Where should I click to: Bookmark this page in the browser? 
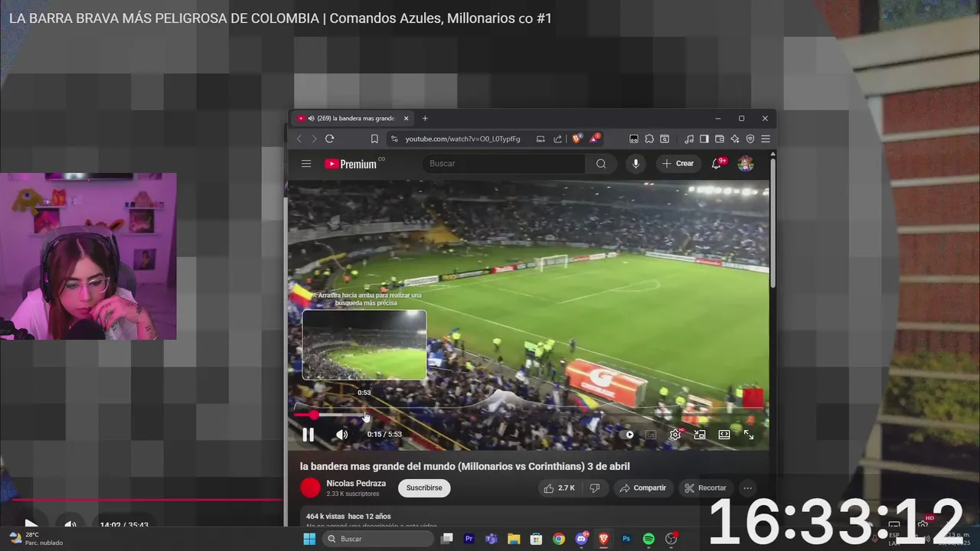tap(374, 139)
